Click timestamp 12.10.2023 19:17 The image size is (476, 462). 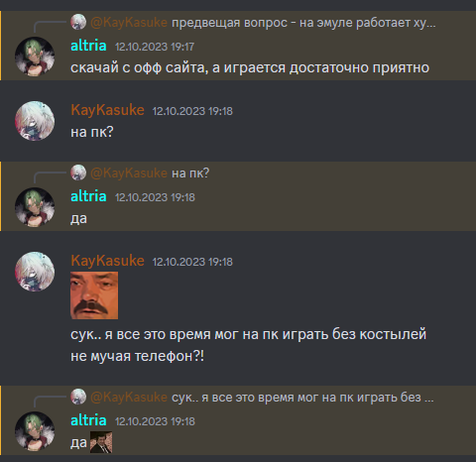(155, 47)
